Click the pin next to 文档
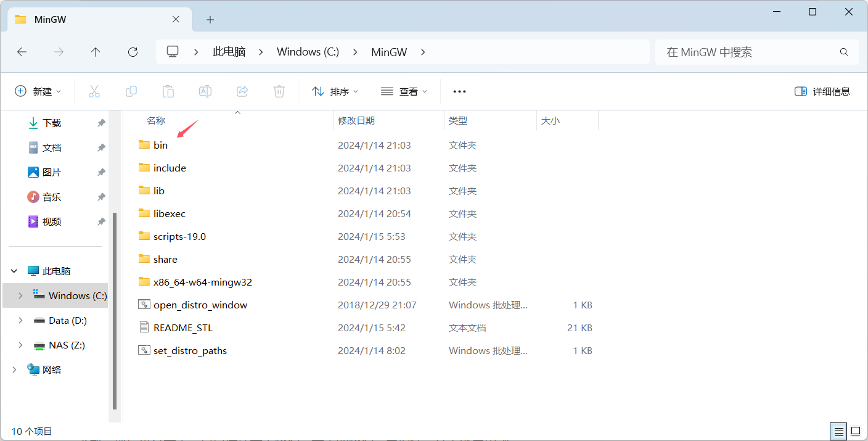 pyautogui.click(x=101, y=148)
